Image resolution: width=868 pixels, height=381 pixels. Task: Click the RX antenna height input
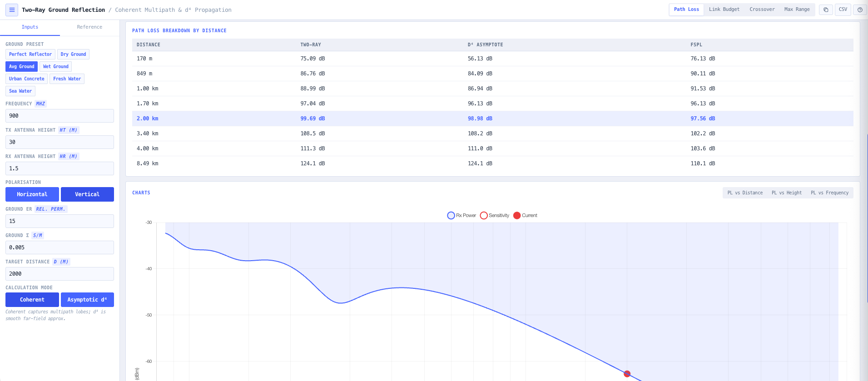coord(60,168)
